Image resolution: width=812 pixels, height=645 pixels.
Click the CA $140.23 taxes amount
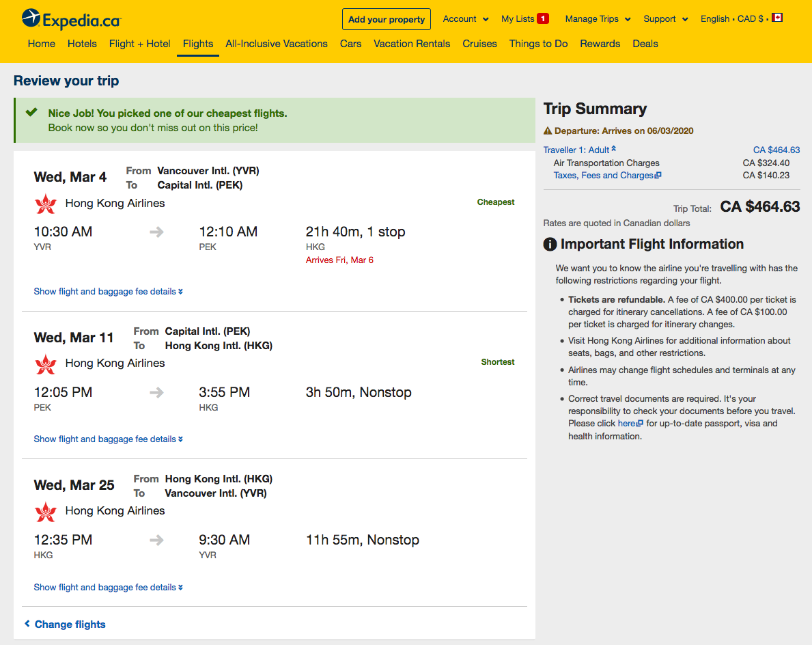point(766,176)
